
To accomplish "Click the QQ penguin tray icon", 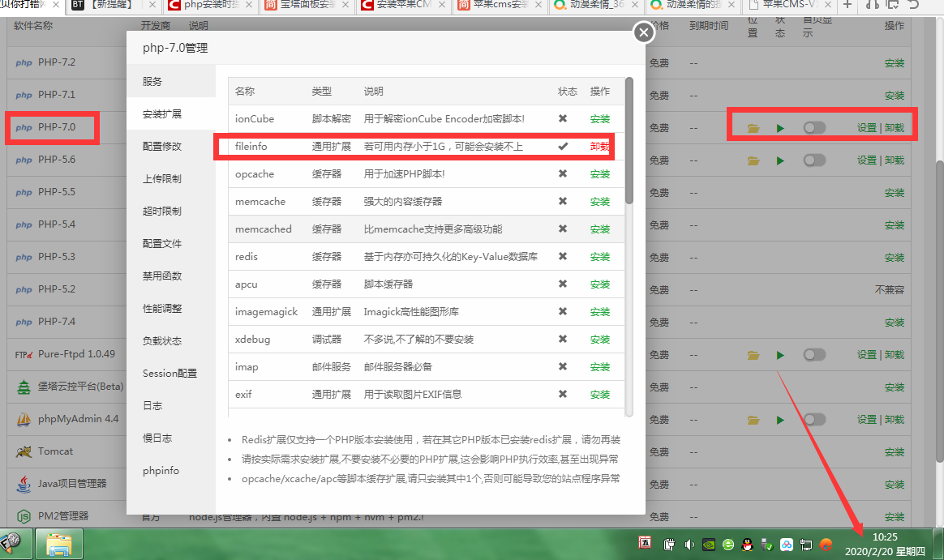I will point(748,545).
